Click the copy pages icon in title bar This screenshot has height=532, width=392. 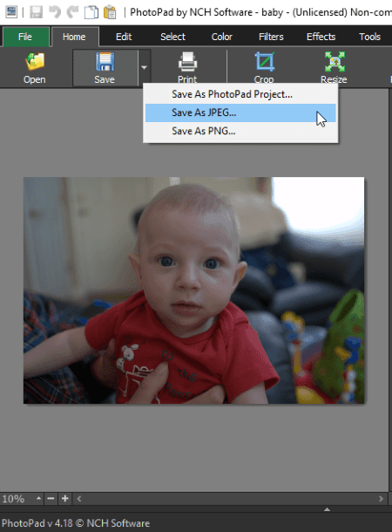(x=91, y=12)
